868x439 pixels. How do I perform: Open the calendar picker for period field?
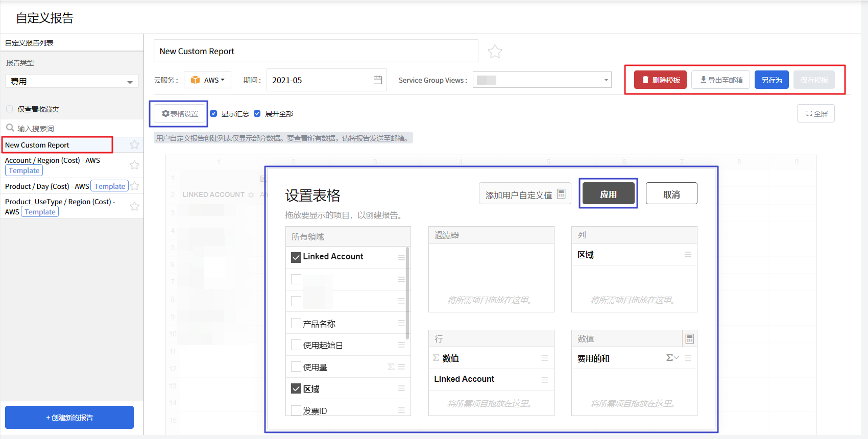coord(378,80)
